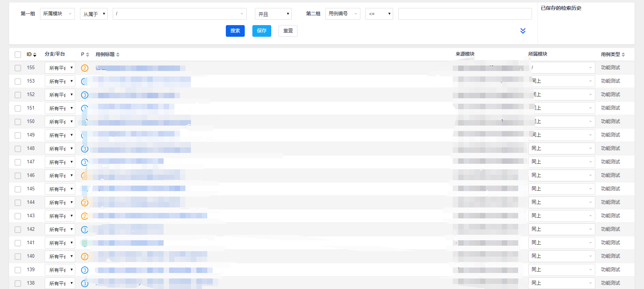The image size is (644, 289).
Task: Open the 所属模块 dropdown in row 155
Action: pyautogui.click(x=562, y=68)
